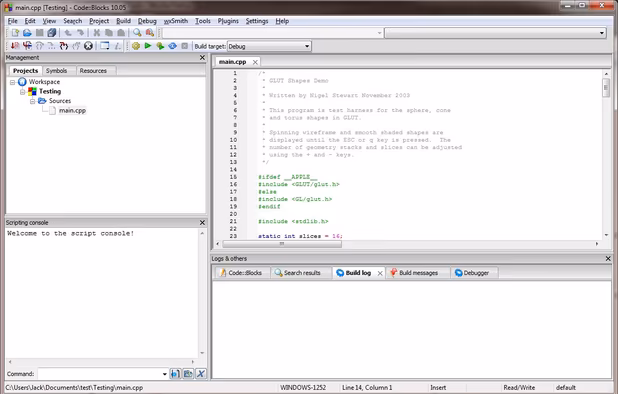The image size is (618, 394).
Task: Click the Next instruction debug icon
Action: (x=52, y=46)
